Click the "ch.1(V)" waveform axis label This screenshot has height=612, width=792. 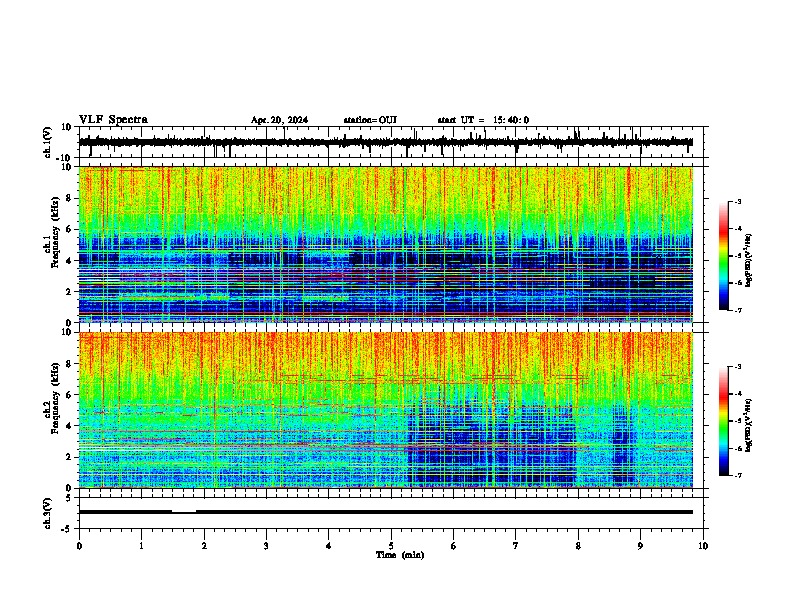point(48,142)
